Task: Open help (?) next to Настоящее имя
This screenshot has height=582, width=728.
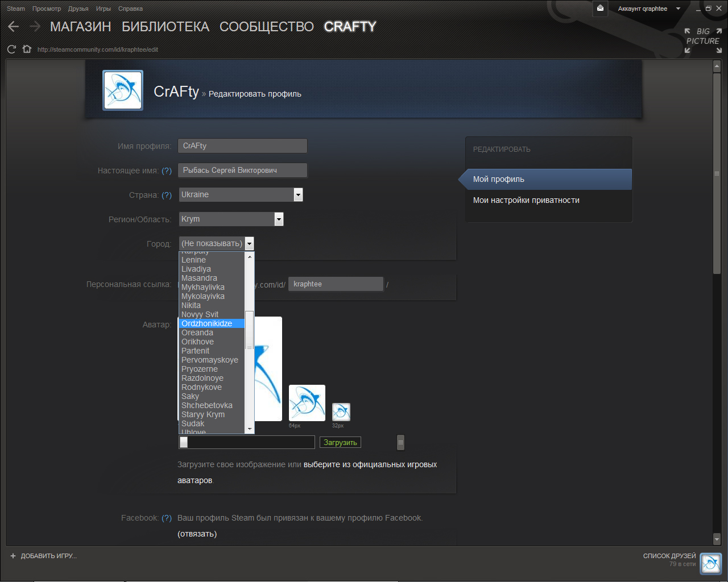Action: [167, 171]
